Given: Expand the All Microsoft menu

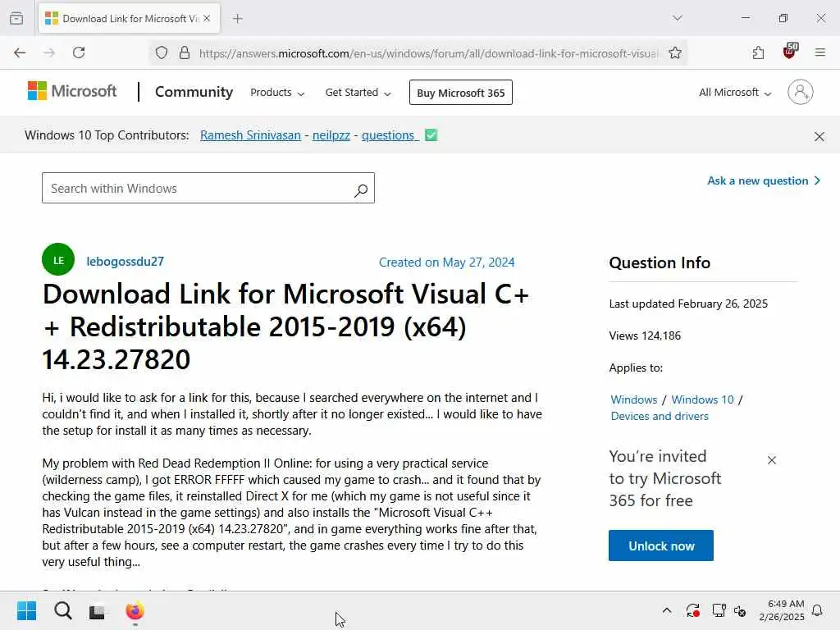Looking at the screenshot, I should click(735, 92).
